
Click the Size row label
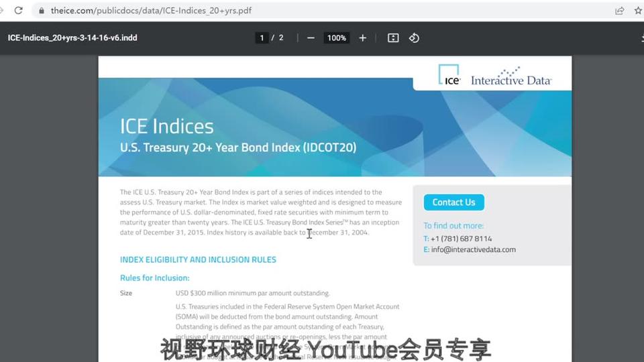[x=126, y=293]
